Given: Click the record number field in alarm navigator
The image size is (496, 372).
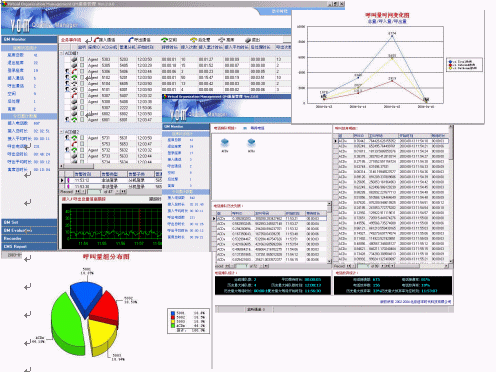Looking at the screenshot, I should click(94, 192).
